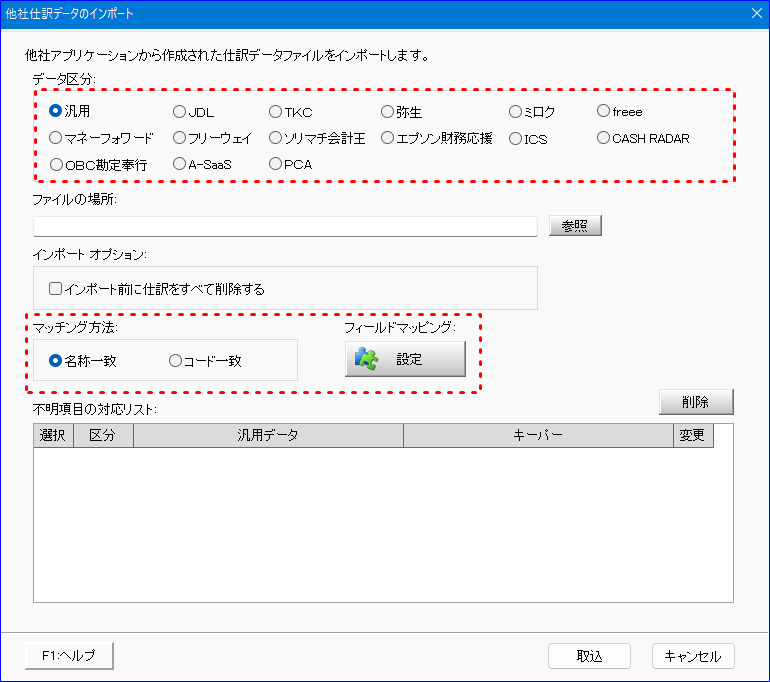
Task: Click the 選択 column header
Action: click(53, 436)
